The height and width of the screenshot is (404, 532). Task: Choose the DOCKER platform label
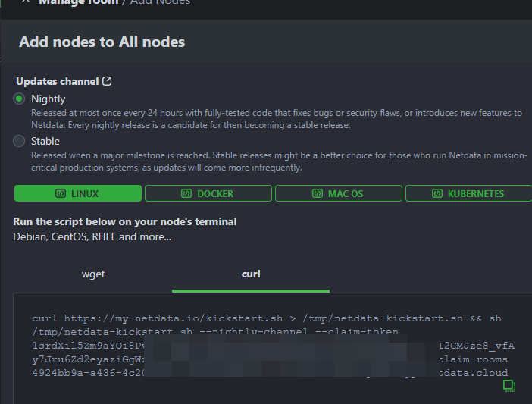(214, 194)
